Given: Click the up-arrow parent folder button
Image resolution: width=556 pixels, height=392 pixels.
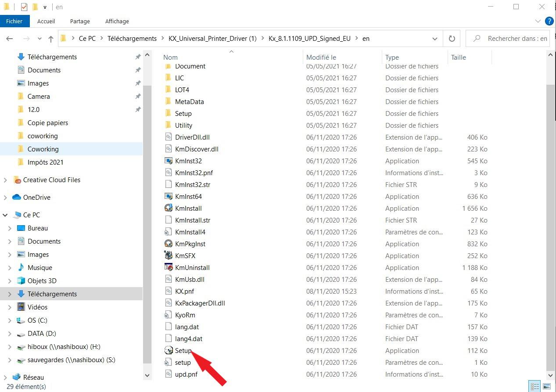Looking at the screenshot, I should [x=51, y=39].
